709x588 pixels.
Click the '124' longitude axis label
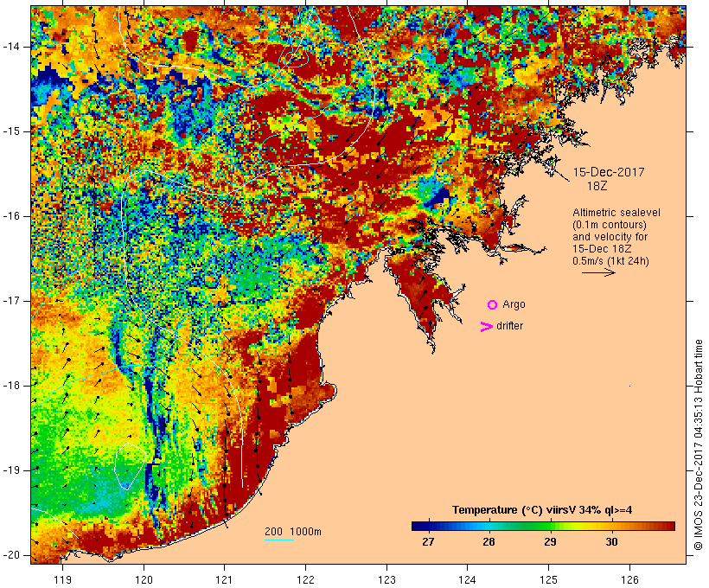coord(467,580)
